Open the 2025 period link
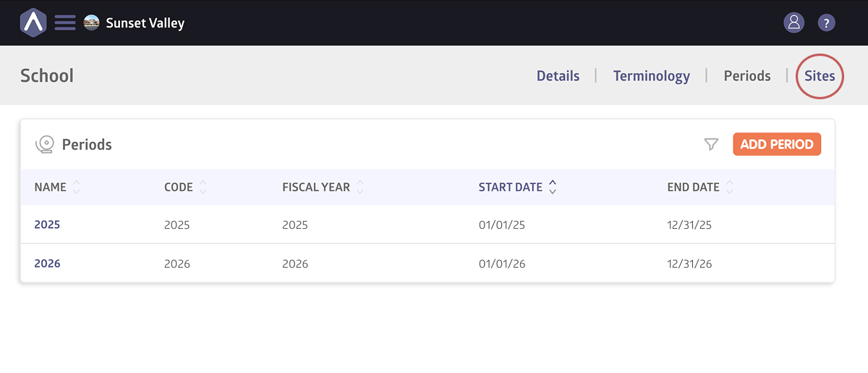Viewport: 868px width, 373px height. tap(47, 225)
